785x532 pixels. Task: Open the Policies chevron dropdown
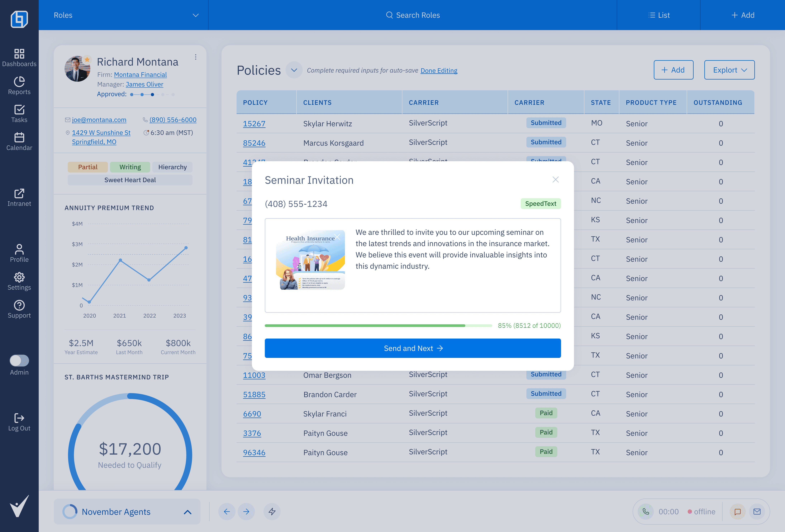(x=294, y=70)
